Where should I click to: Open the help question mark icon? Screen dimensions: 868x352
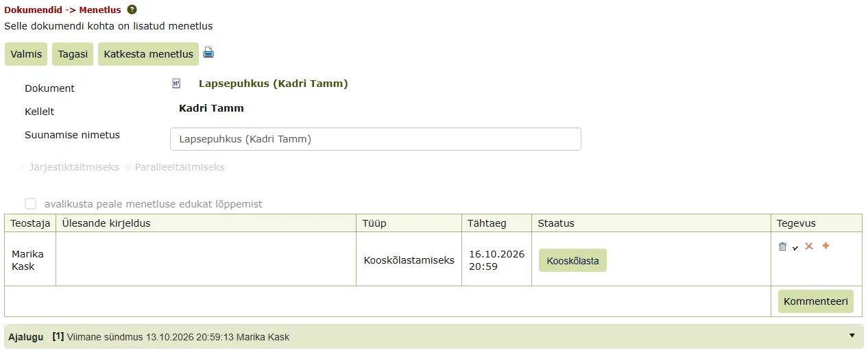(132, 10)
